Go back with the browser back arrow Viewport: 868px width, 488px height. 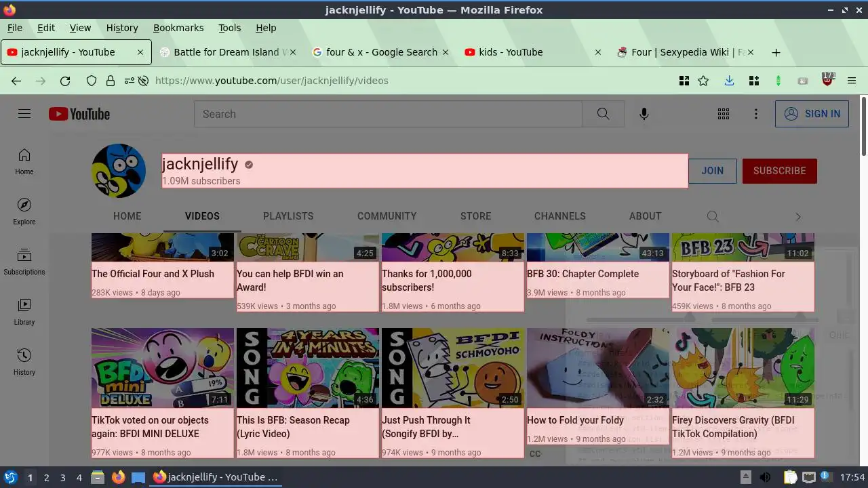coord(16,81)
